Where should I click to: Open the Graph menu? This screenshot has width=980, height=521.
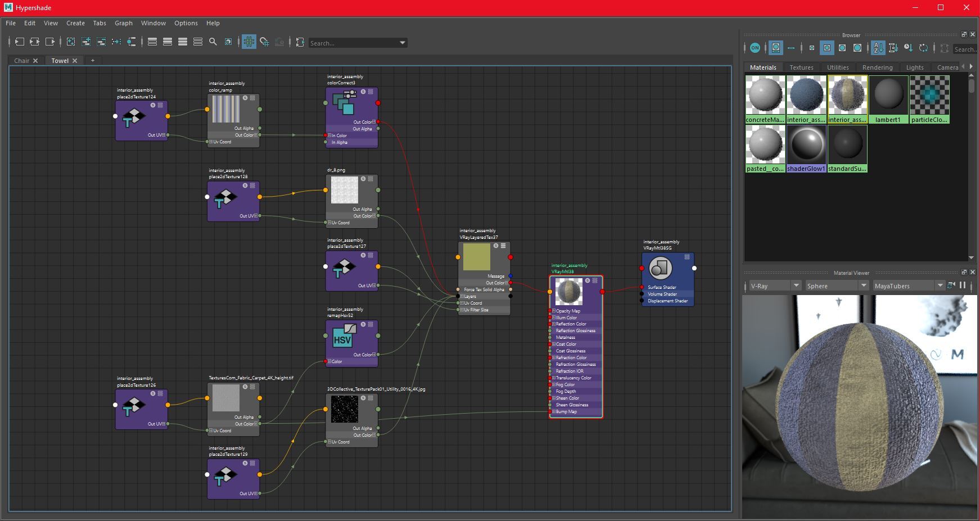click(124, 23)
